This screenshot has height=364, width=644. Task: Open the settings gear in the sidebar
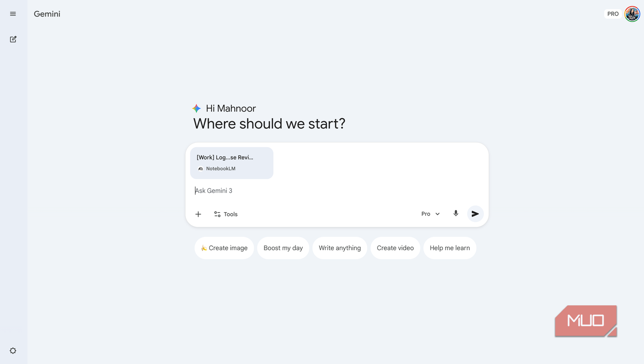pyautogui.click(x=13, y=351)
